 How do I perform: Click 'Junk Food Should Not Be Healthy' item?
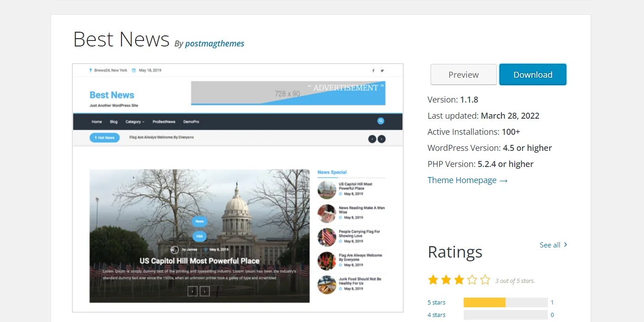click(360, 281)
